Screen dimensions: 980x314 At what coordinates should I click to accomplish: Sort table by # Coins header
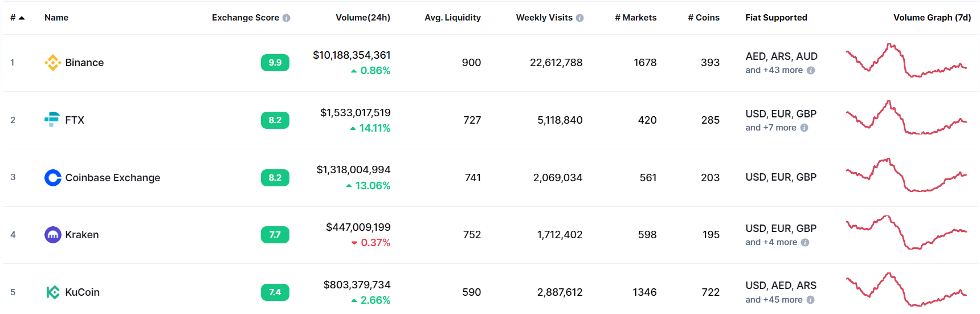click(x=704, y=18)
